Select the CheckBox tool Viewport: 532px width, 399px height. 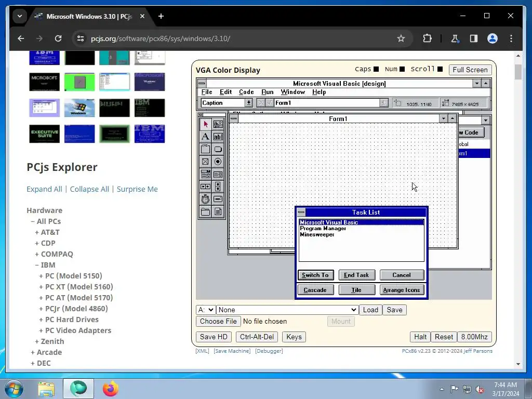(205, 162)
